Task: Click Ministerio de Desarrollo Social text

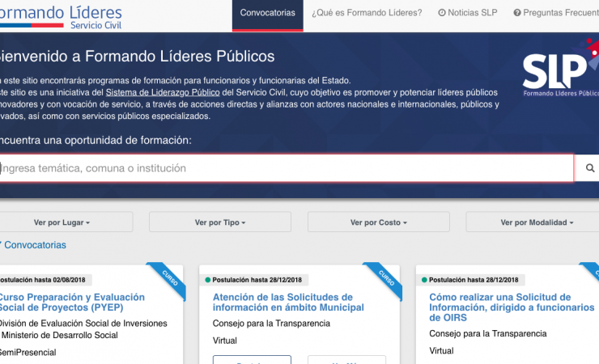Action: click(x=60, y=336)
